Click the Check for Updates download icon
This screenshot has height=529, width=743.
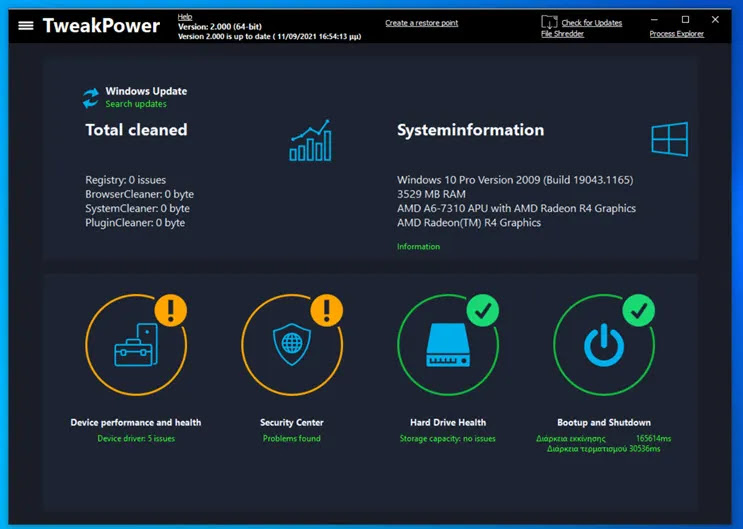pyautogui.click(x=549, y=22)
